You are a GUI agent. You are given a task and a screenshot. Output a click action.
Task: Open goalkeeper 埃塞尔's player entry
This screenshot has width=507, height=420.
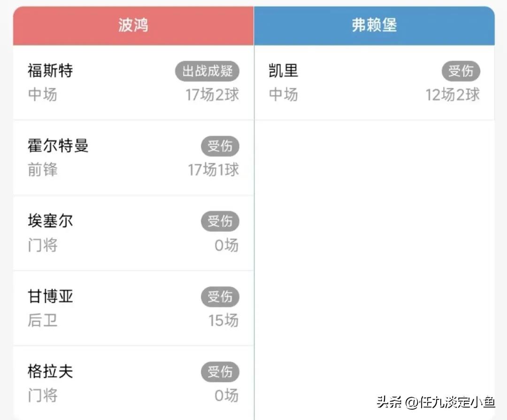click(x=50, y=221)
